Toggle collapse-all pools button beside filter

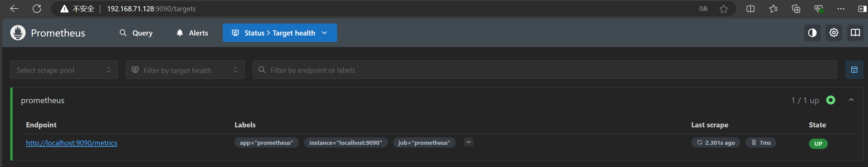pyautogui.click(x=854, y=70)
